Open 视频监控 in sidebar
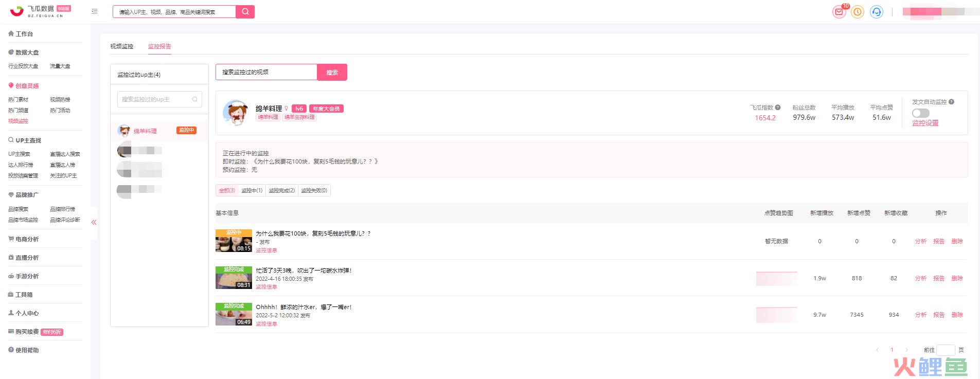The height and width of the screenshot is (379, 980). 18,121
